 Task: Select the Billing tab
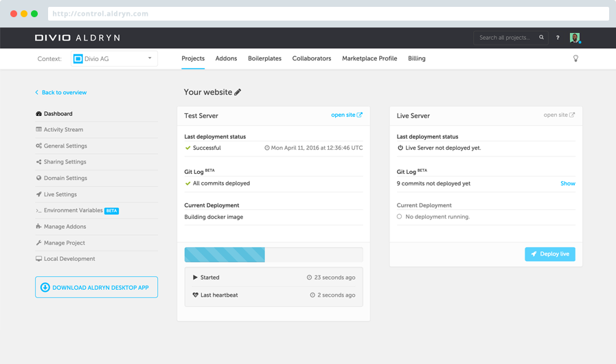pos(416,58)
